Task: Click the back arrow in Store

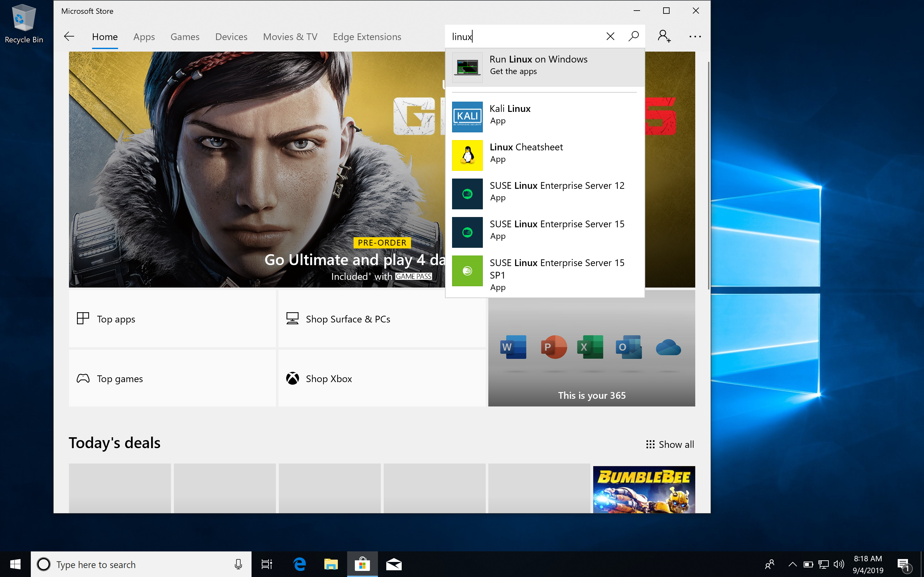Action: 69,37
